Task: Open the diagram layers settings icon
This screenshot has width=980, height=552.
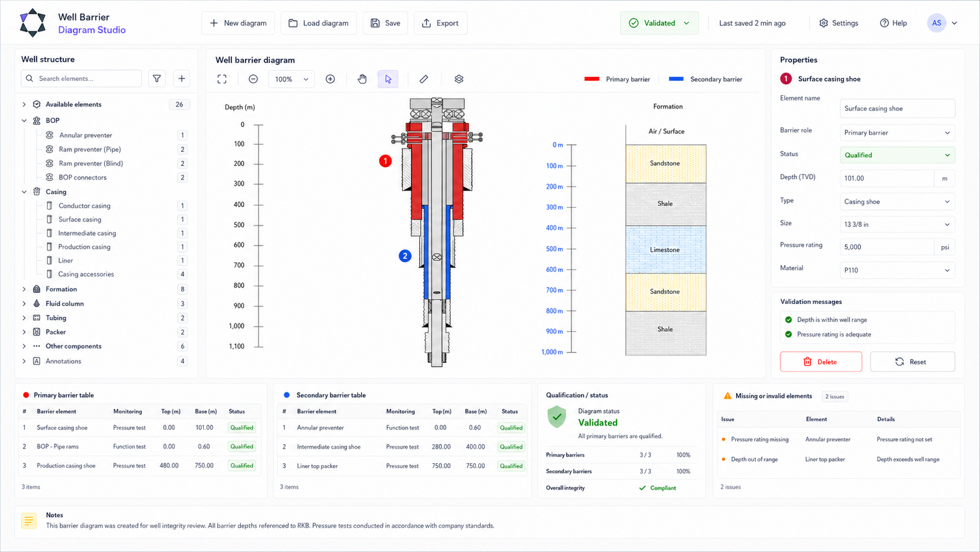Action: (459, 79)
